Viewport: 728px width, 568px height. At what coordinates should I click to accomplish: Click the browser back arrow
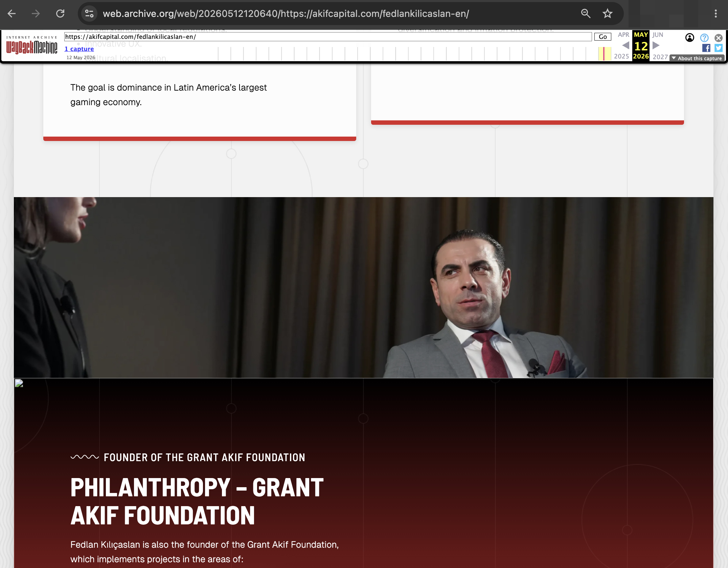coord(12,14)
